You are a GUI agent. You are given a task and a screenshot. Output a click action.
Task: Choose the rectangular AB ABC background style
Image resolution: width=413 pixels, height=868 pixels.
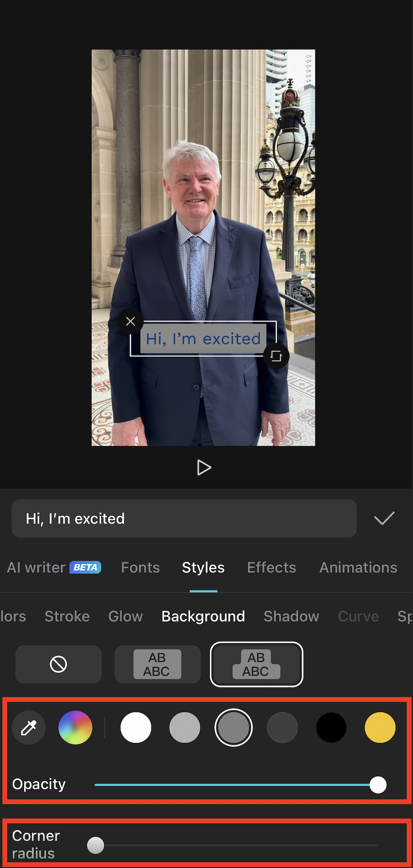click(158, 664)
